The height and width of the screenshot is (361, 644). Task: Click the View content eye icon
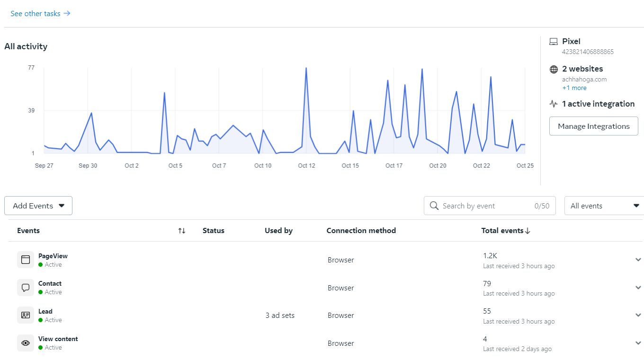(26, 343)
